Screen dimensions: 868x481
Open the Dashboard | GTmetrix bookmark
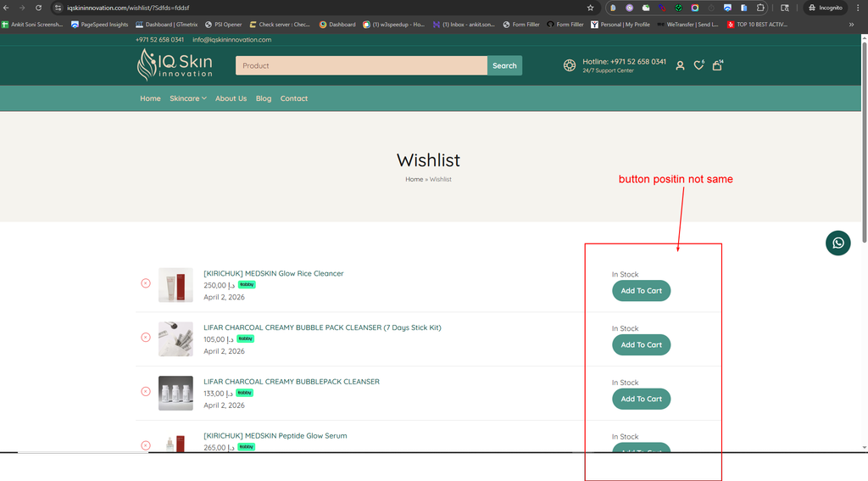pos(167,25)
